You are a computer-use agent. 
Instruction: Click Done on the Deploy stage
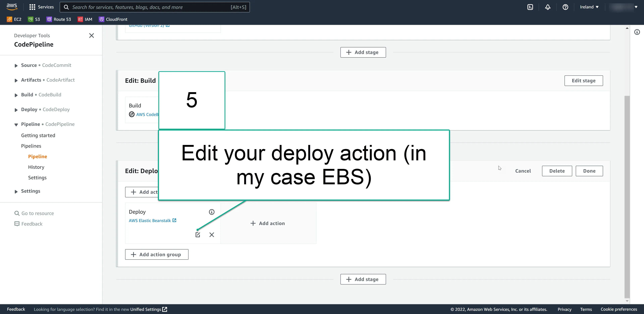pos(589,171)
